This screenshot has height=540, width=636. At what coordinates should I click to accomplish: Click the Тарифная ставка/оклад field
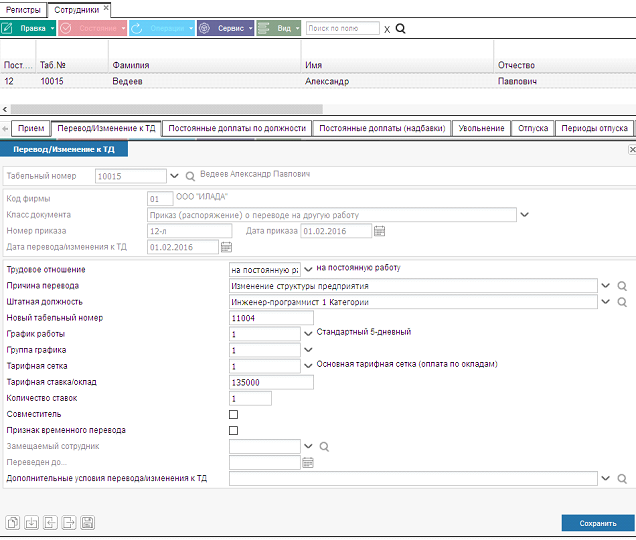coord(271,383)
